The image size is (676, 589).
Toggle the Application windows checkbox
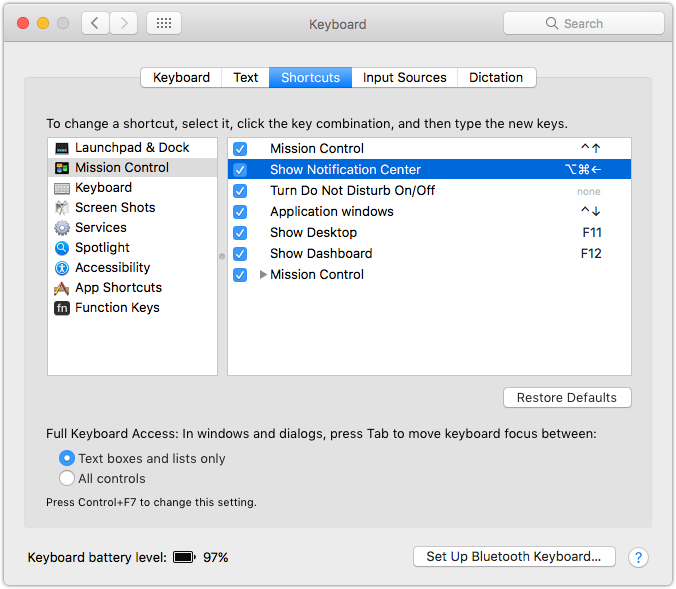click(240, 212)
